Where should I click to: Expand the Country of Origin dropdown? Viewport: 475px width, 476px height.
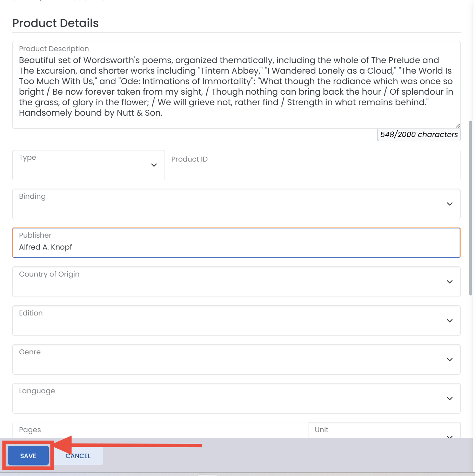click(236, 282)
